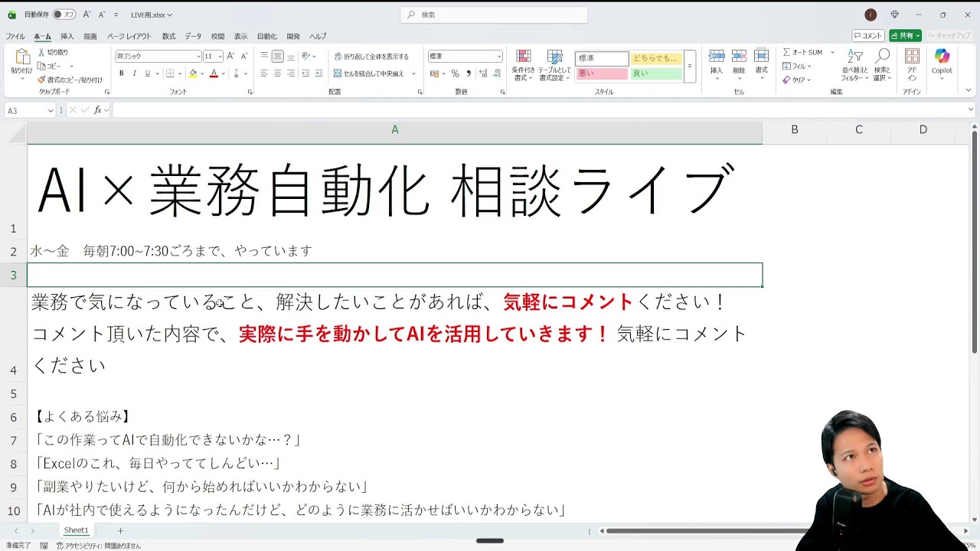Apply the 悪い (Bad) red cell style
The width and height of the screenshot is (980, 551).
[x=601, y=73]
